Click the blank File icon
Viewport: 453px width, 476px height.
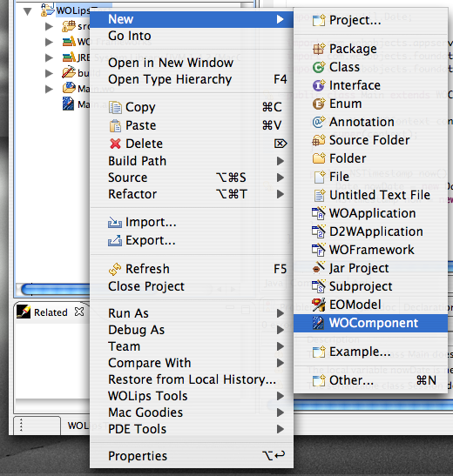319,177
